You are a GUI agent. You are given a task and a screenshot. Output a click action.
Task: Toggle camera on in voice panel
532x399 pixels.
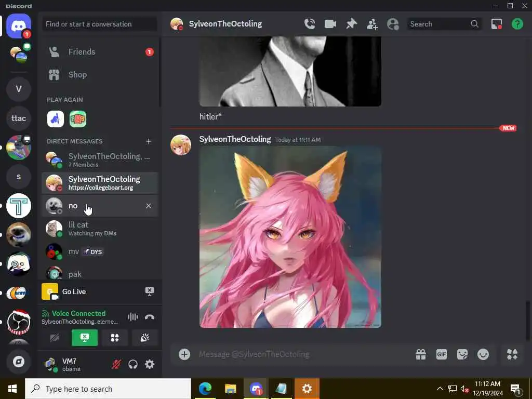coord(55,338)
